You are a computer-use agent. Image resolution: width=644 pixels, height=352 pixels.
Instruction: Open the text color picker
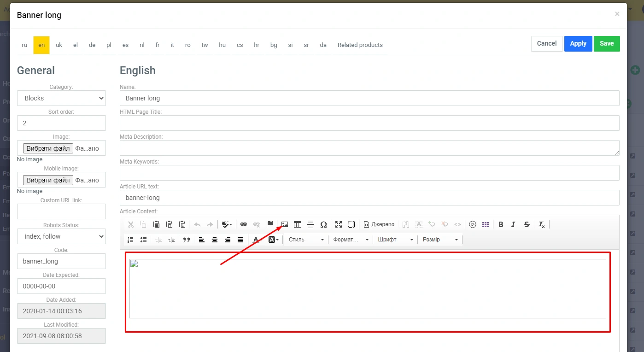[x=256, y=240]
